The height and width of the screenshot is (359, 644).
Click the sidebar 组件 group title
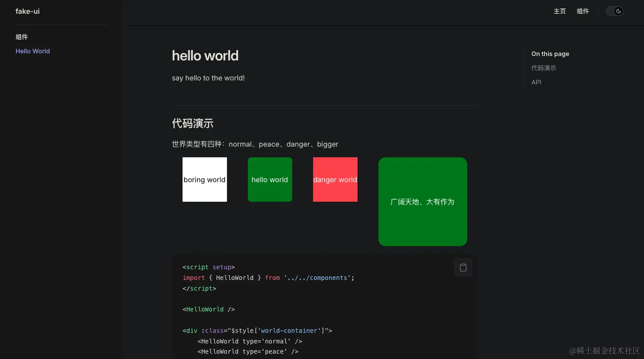tap(22, 37)
